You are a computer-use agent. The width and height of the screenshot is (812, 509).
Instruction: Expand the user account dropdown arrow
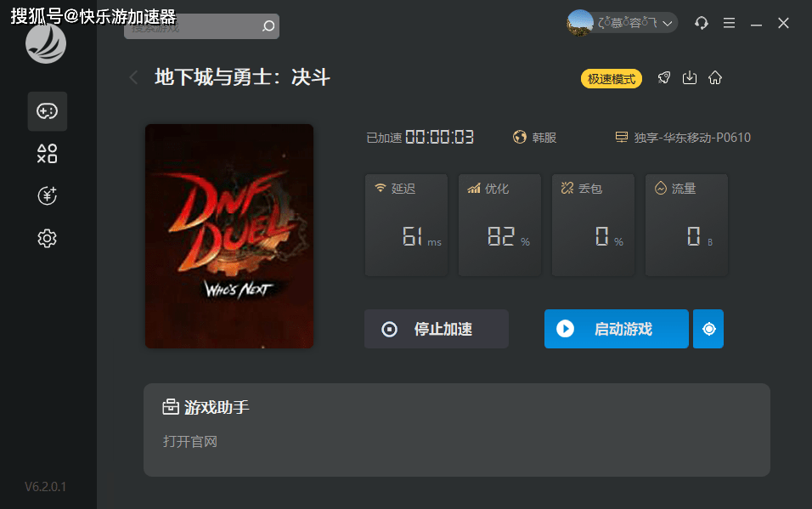668,23
